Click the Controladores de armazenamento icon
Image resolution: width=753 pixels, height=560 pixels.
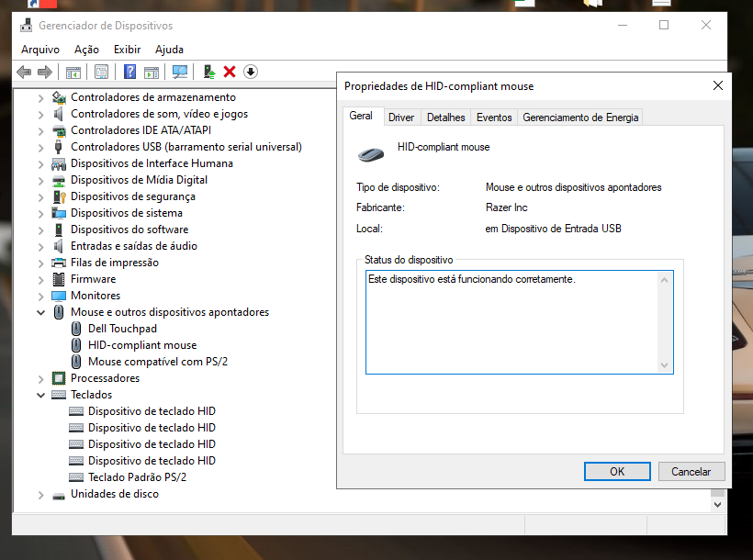59,97
